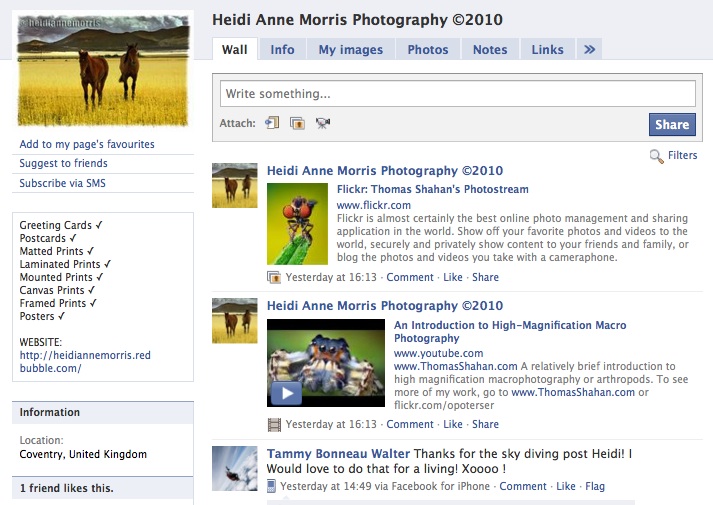Click the attach video camera icon

[x=323, y=123]
